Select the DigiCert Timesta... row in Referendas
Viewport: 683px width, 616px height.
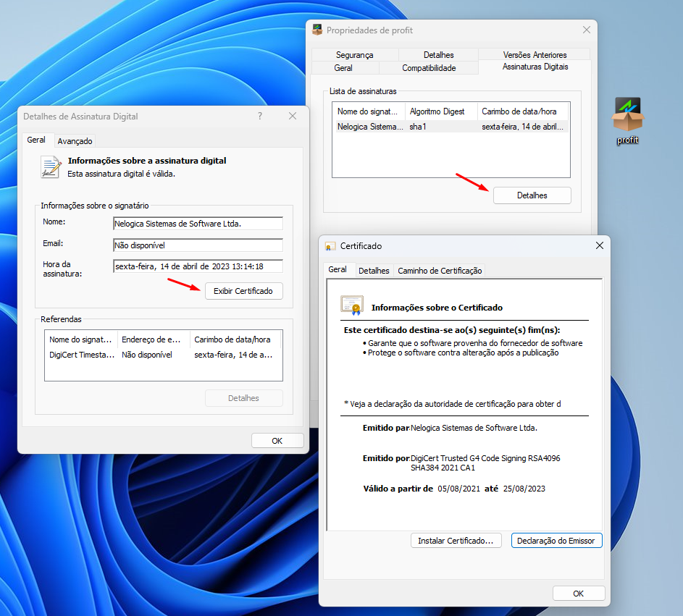tap(164, 355)
